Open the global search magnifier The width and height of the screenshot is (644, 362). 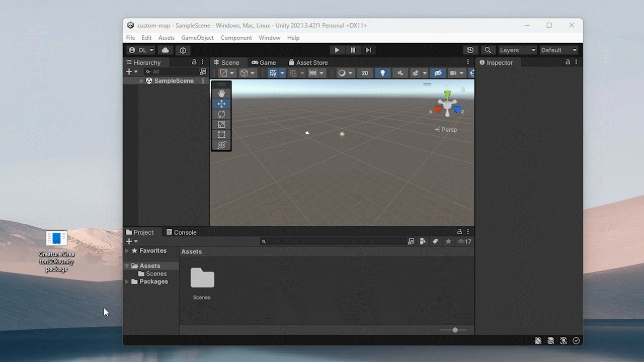coord(488,50)
